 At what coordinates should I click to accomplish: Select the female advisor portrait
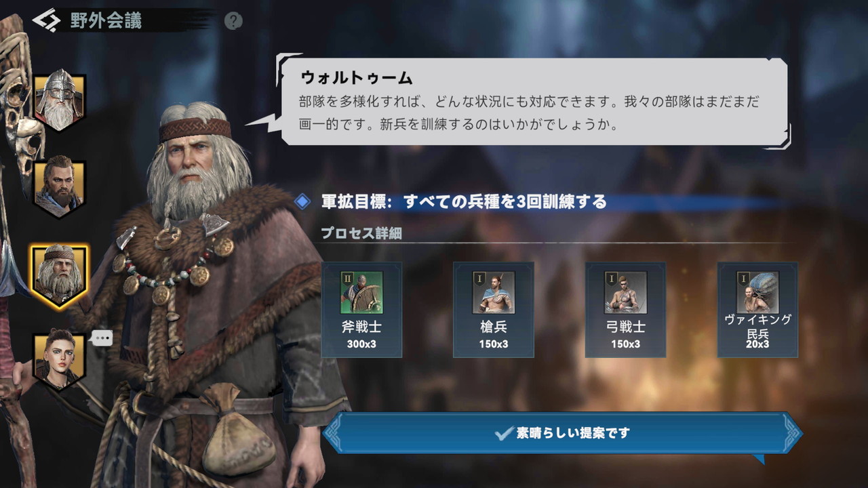(x=59, y=359)
